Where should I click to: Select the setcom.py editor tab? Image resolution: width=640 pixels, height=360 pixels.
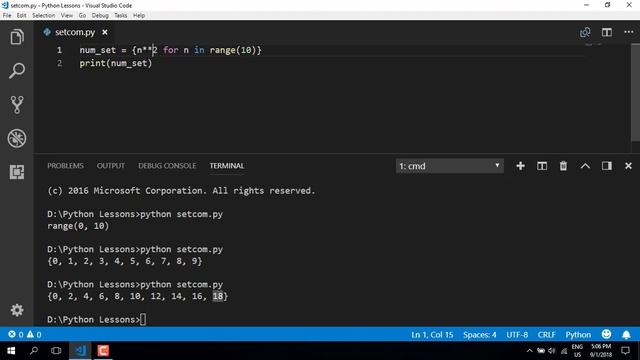tap(75, 32)
